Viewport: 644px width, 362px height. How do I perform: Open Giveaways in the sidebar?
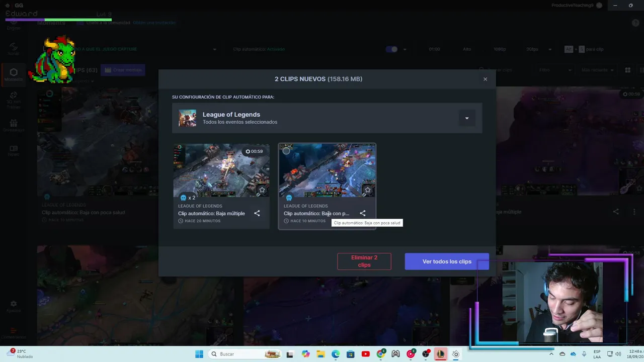click(x=14, y=126)
